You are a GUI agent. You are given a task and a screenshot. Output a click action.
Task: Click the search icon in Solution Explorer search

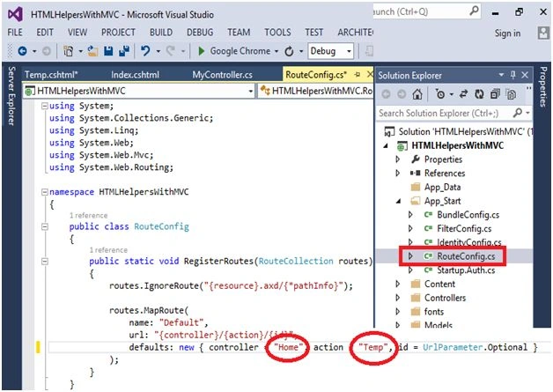(518, 113)
